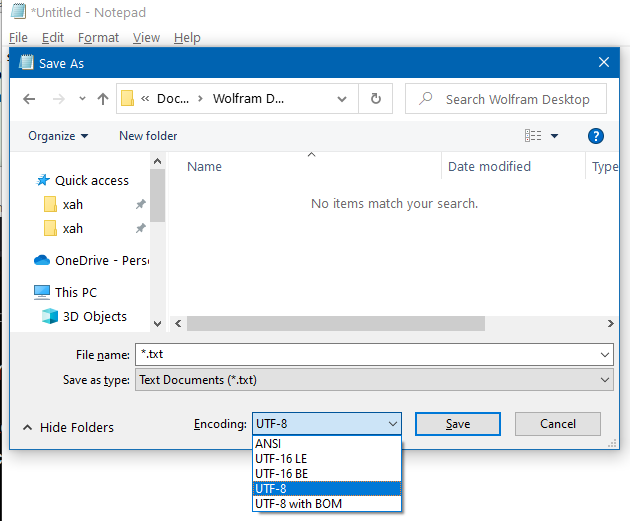Click horizontal scroll right arrow
The width and height of the screenshot is (630, 521).
tap(611, 323)
